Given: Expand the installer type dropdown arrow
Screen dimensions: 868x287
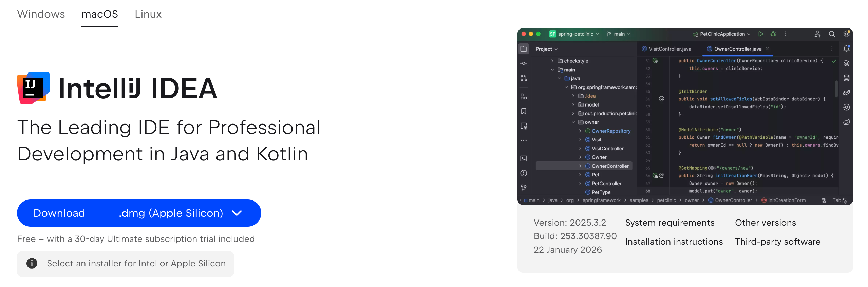Looking at the screenshot, I should pos(237,213).
